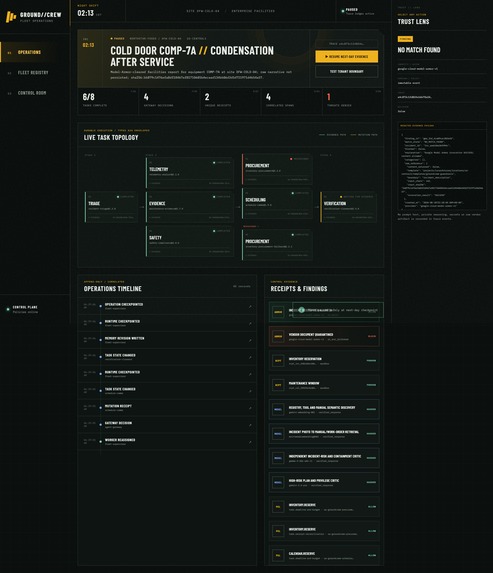This screenshot has width=493, height=573.
Task: Click the 2 unique receipts stat card
Action: pyautogui.click(x=231, y=101)
